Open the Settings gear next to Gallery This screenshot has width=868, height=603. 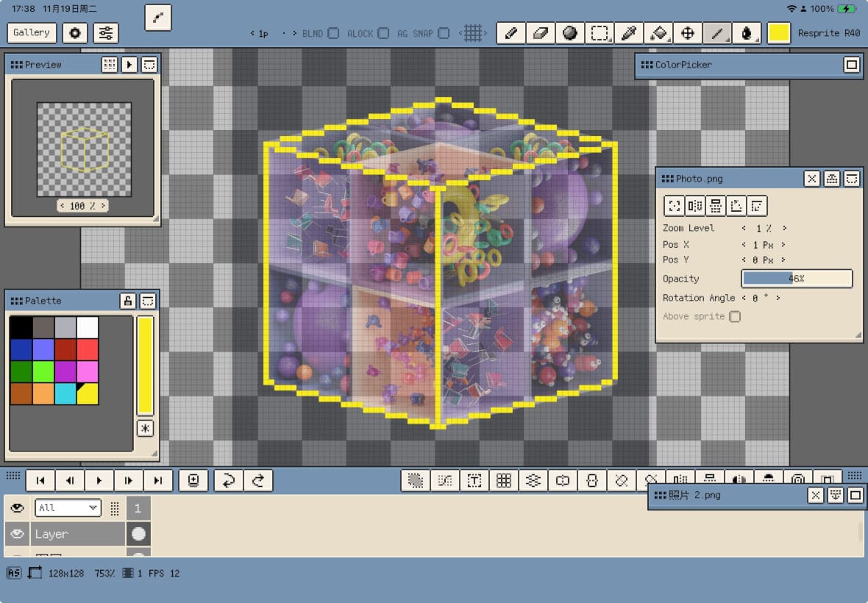[x=74, y=32]
